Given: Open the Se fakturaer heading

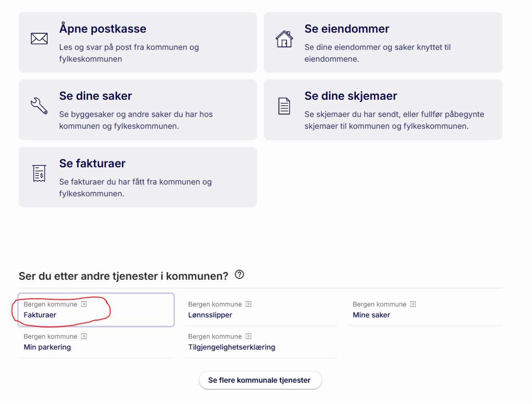Looking at the screenshot, I should pos(92,163).
